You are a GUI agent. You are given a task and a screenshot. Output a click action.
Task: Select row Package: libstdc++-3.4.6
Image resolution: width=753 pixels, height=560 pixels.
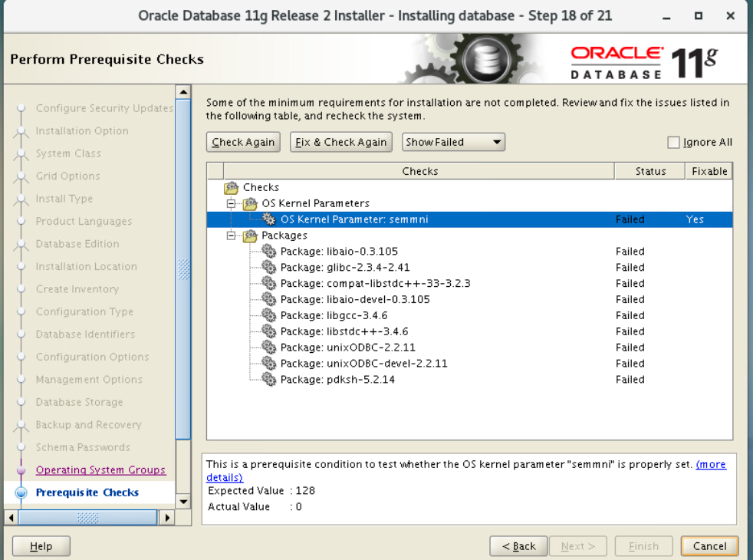tap(469, 331)
